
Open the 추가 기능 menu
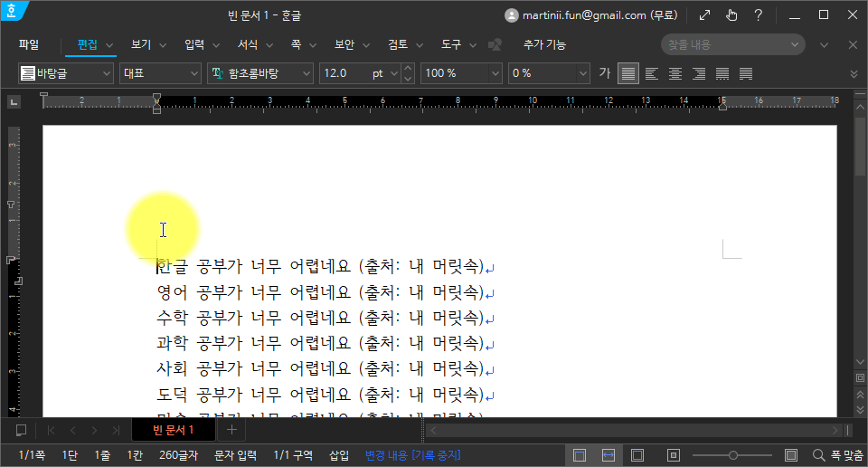tap(544, 44)
